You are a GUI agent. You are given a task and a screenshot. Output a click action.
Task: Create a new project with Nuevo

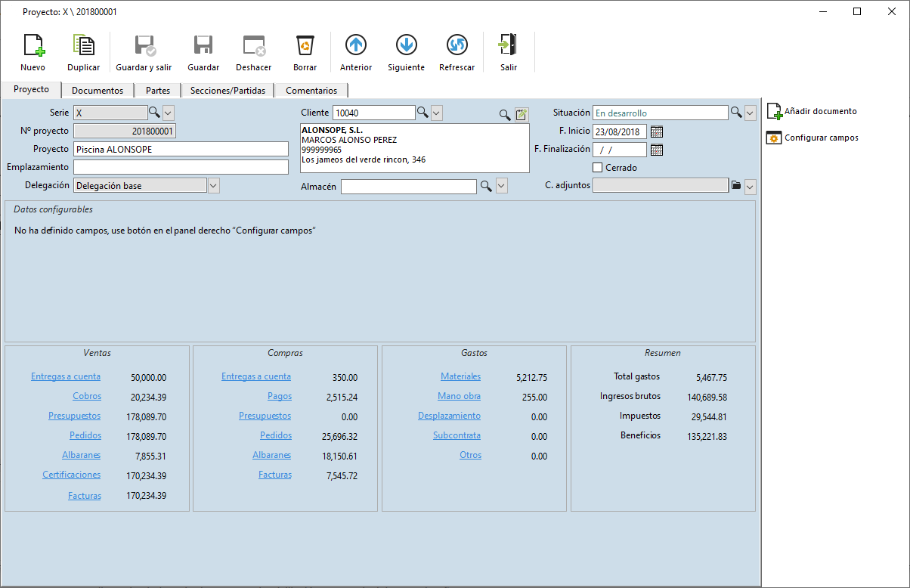tap(32, 52)
